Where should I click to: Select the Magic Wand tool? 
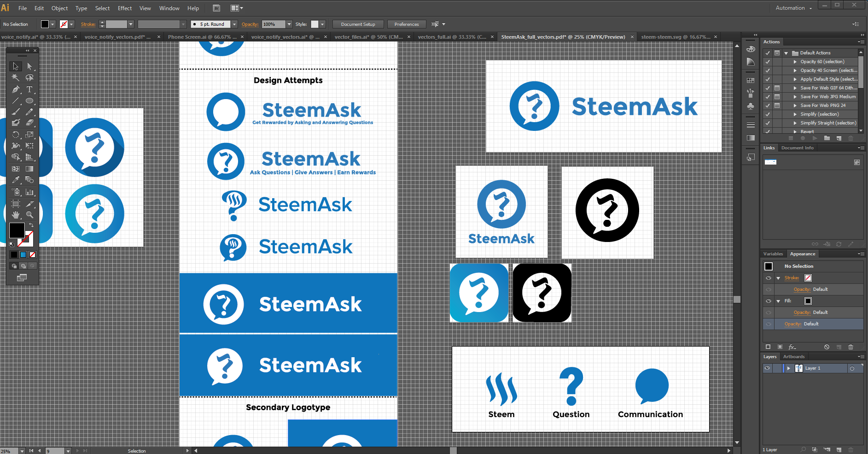point(16,78)
